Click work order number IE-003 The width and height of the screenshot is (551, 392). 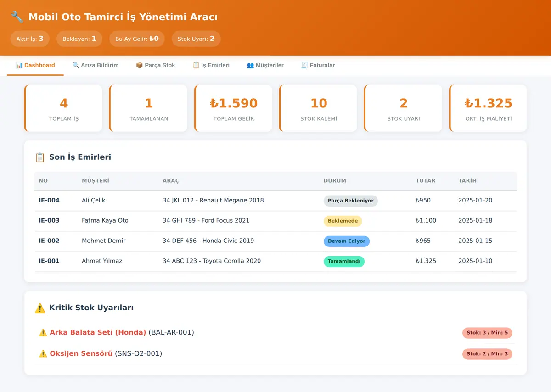pyautogui.click(x=49, y=220)
